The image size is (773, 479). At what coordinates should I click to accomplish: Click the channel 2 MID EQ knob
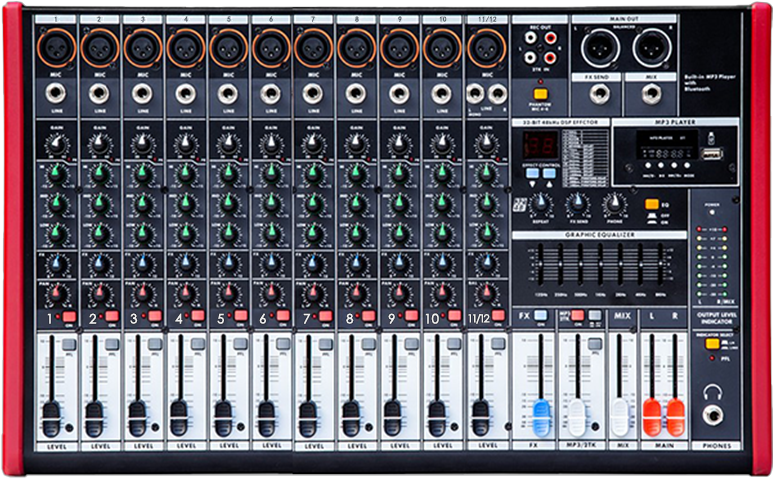(x=100, y=204)
